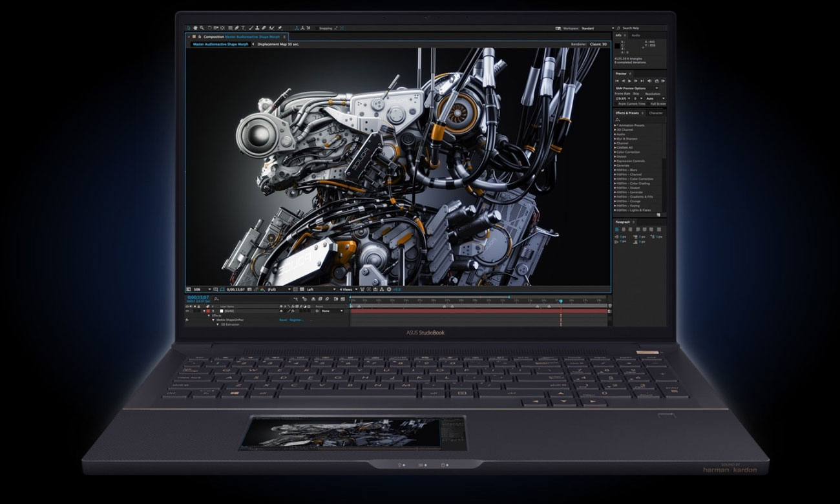The width and height of the screenshot is (840, 504).
Task: Open Frame Rate 29.97 dropdown
Action: (x=623, y=98)
